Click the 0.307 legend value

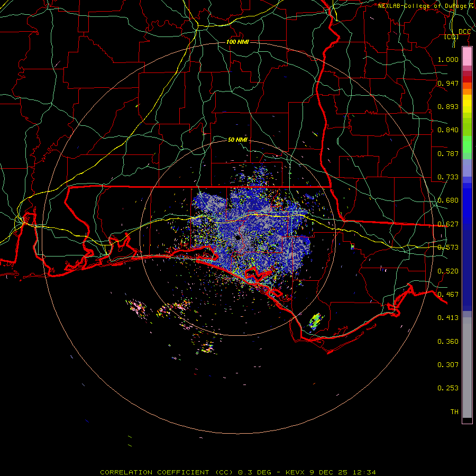tap(448, 365)
